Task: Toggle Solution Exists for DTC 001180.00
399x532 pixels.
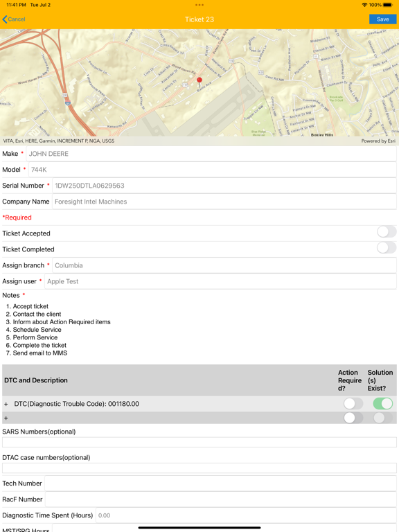Action: (382, 404)
